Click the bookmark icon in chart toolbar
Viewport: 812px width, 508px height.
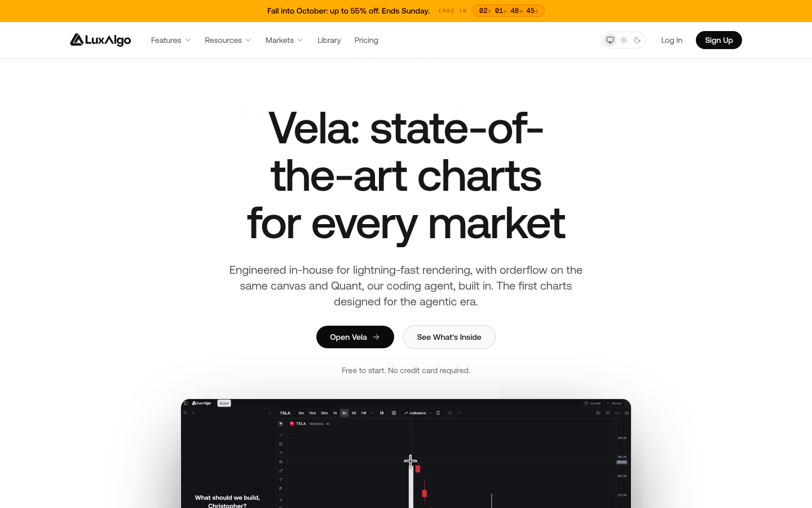point(438,413)
